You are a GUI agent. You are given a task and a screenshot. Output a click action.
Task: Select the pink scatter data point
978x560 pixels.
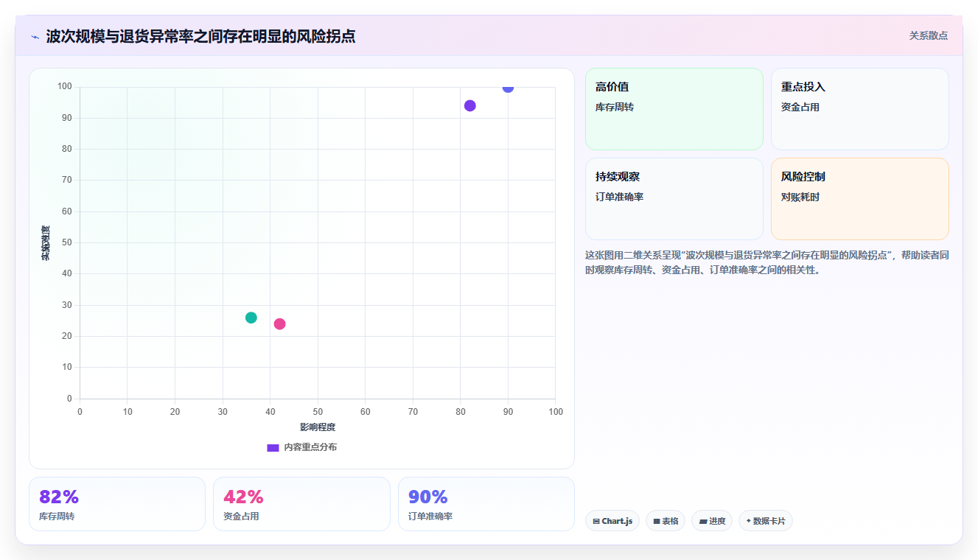(279, 324)
